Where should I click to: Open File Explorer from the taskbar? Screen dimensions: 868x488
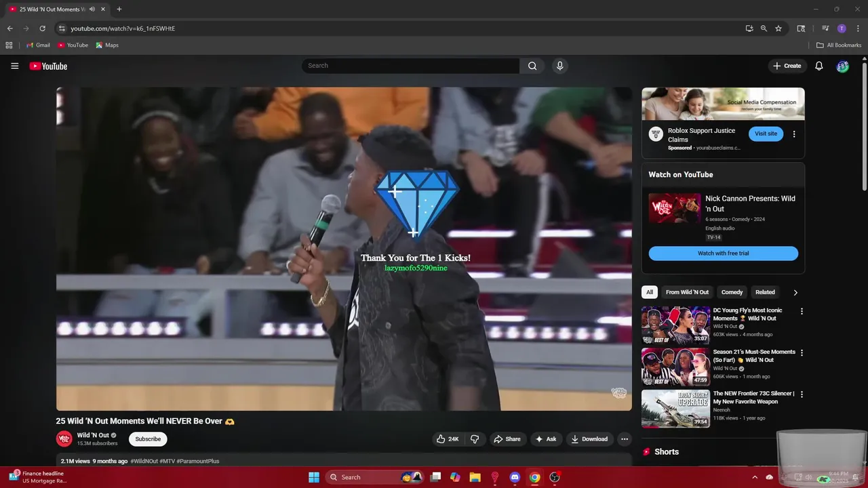(475, 477)
